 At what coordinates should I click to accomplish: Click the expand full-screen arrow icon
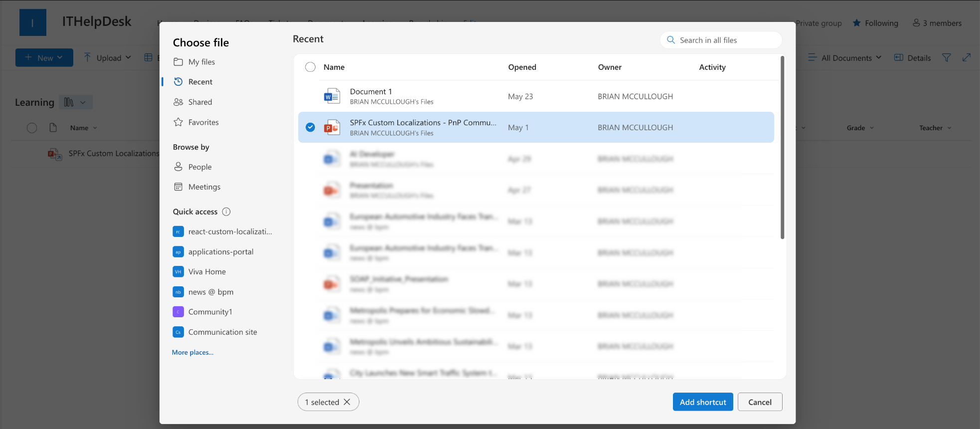[x=967, y=57]
